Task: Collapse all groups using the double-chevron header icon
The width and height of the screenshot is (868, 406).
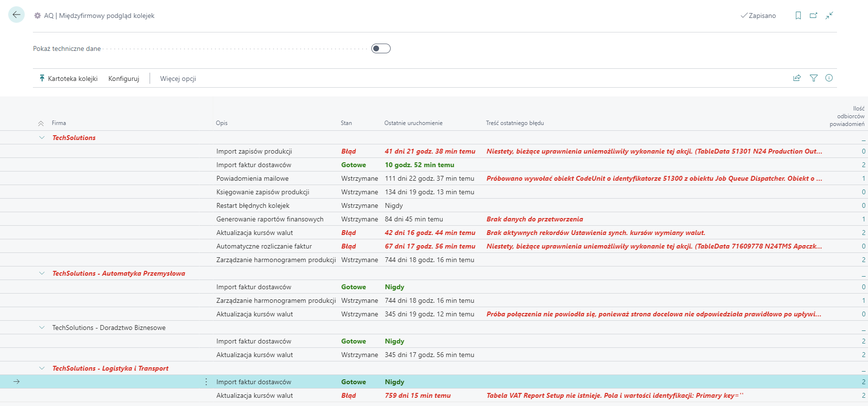Action: [41, 124]
